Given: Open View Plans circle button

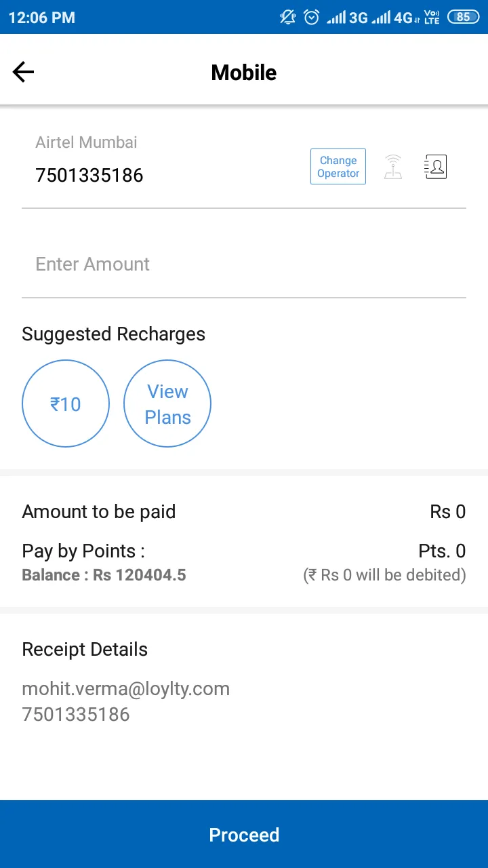Looking at the screenshot, I should (167, 403).
